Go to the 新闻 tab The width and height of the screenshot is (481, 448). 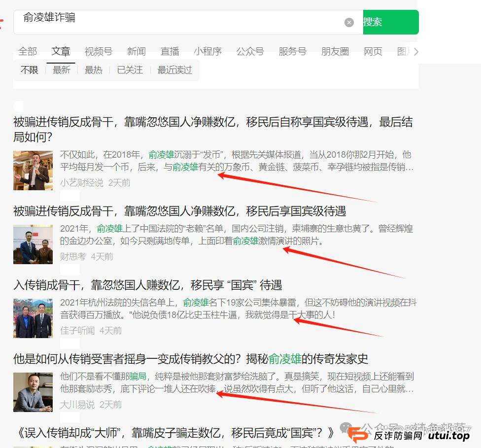pos(137,51)
